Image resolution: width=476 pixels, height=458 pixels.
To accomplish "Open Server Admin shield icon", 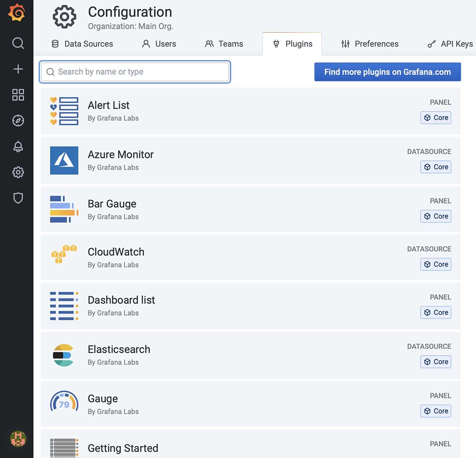I will [x=18, y=198].
